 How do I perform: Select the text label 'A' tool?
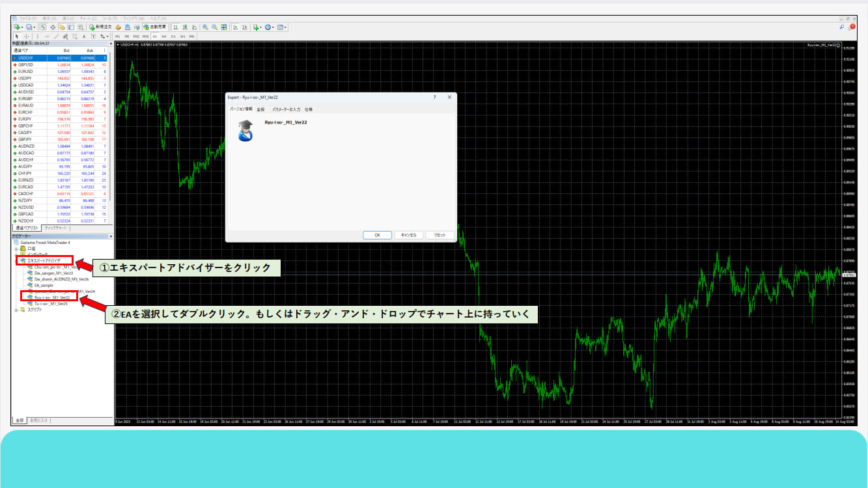coord(84,36)
